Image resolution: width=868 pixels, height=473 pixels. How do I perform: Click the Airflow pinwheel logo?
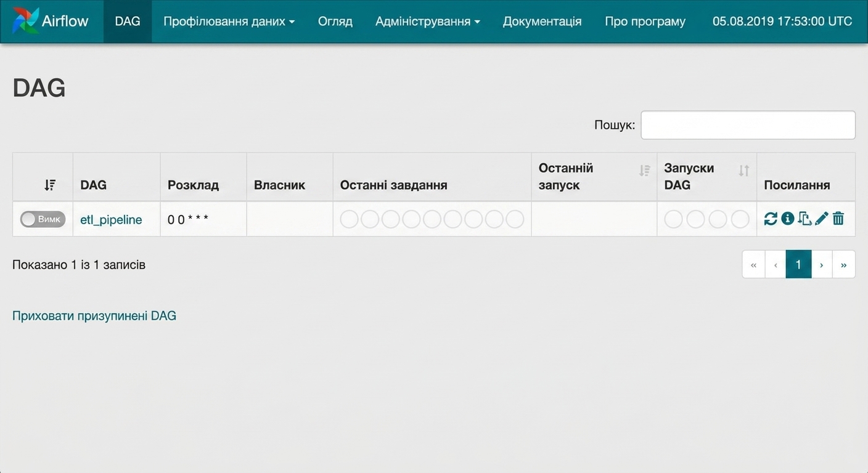point(25,21)
